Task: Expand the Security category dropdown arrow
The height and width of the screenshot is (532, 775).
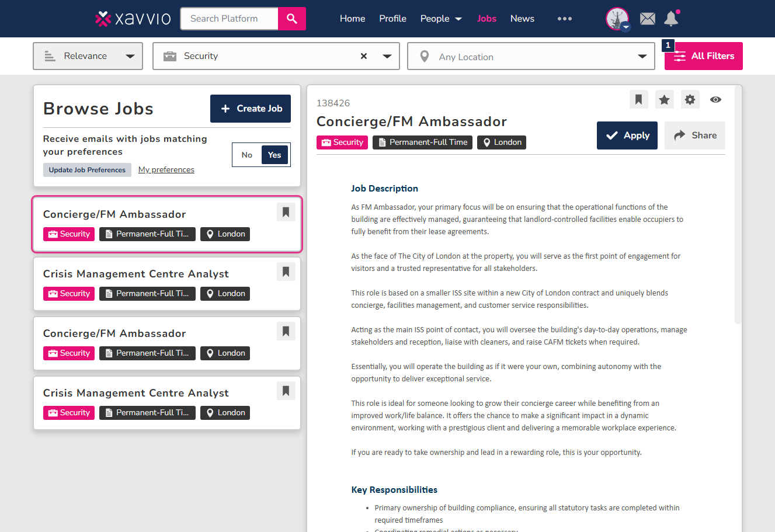Action: click(387, 56)
